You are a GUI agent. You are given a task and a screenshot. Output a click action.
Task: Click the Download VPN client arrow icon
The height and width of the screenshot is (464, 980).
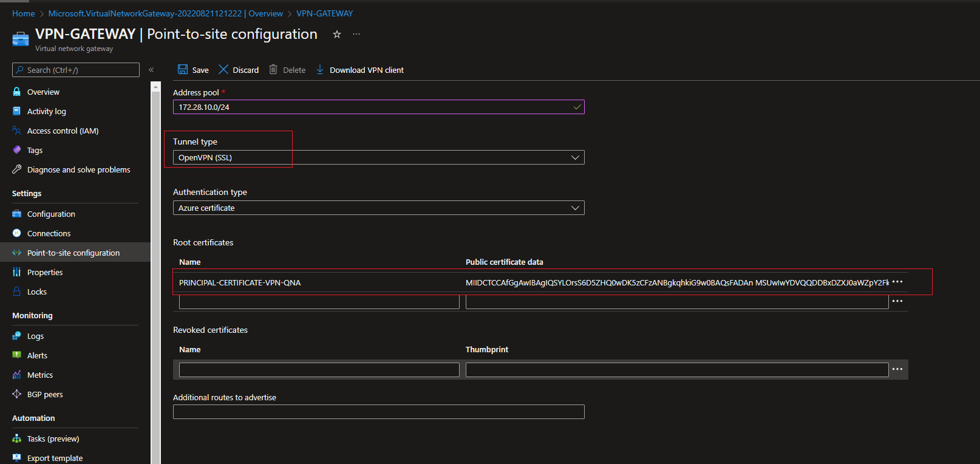(x=320, y=69)
